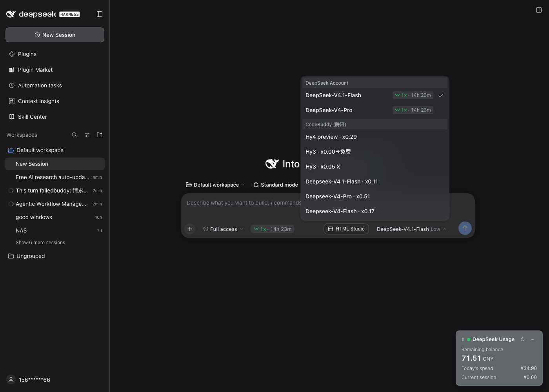This screenshot has height=392, width=549.
Task: Send message with the arrow button
Action: tap(465, 228)
